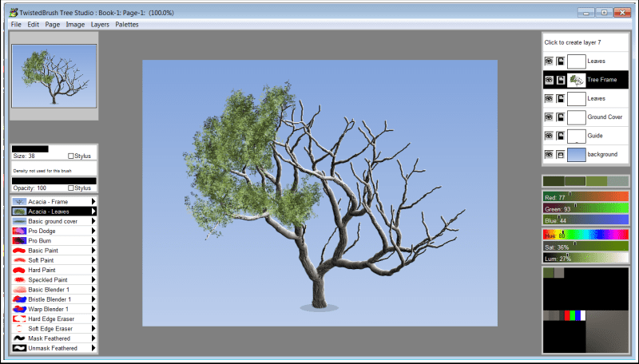Click to create layer 7
The image size is (639, 364).
(x=572, y=42)
